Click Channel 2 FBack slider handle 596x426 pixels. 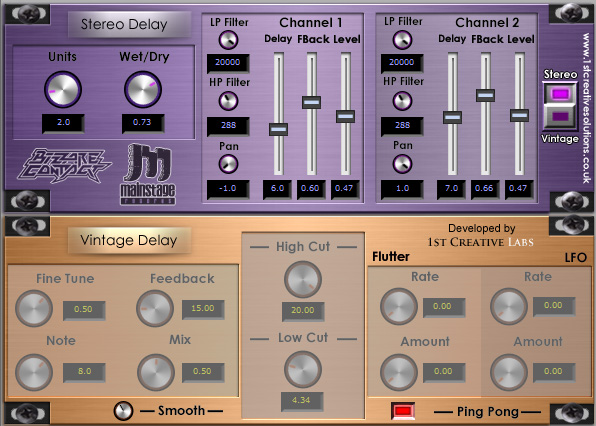tap(485, 95)
